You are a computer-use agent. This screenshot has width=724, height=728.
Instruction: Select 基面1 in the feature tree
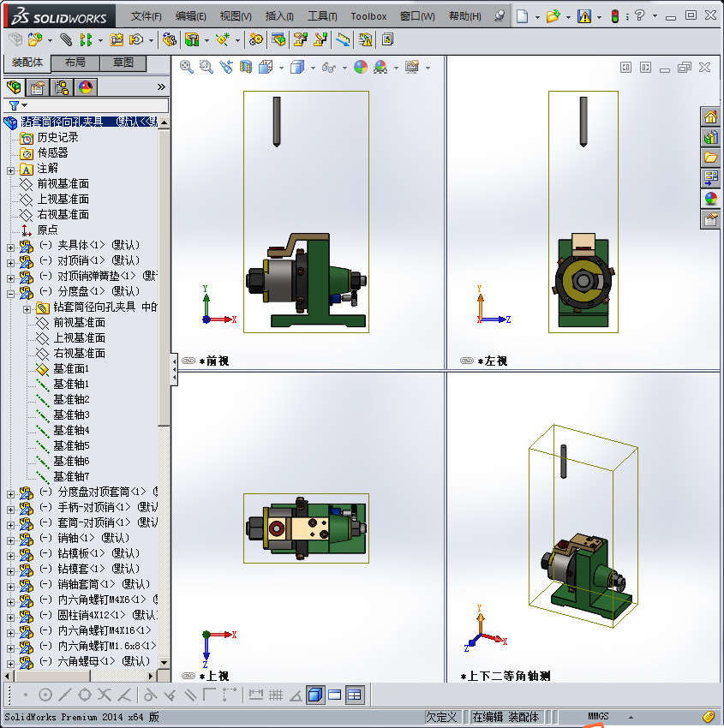[71, 368]
